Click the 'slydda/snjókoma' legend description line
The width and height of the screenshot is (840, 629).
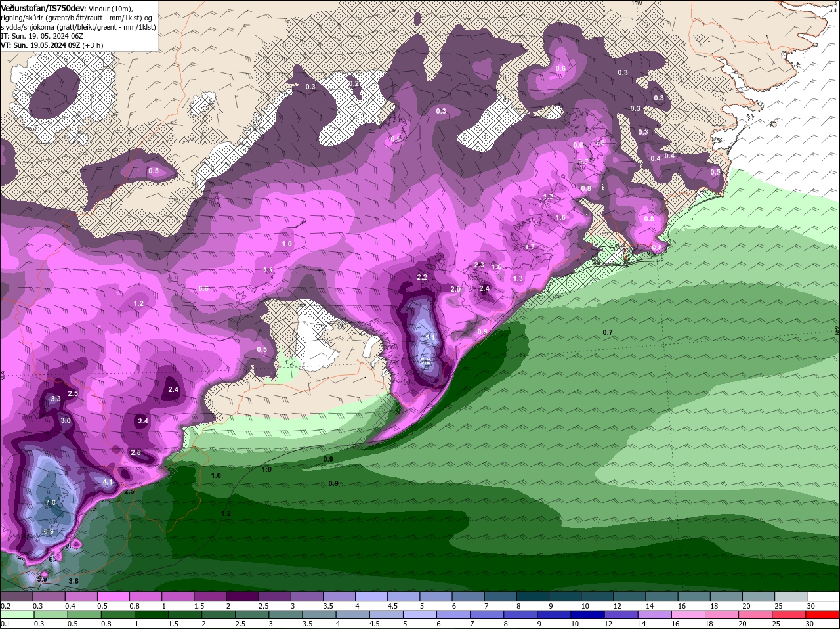point(78,27)
